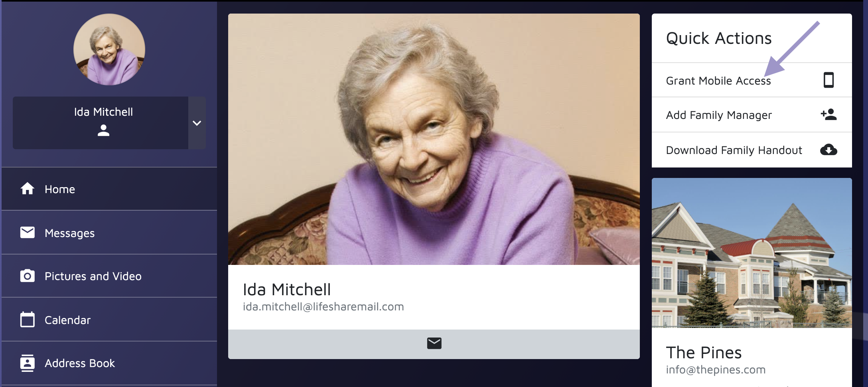Click the envelope icon below Ida's profile
868x387 pixels.
[434, 343]
